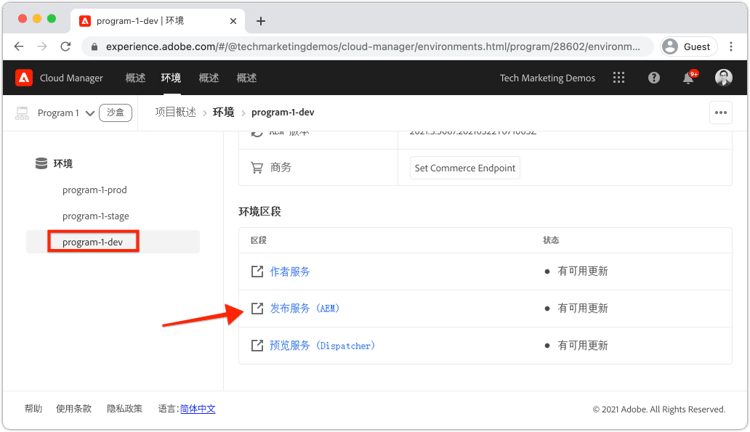Select the first 概述 tab in header

(x=135, y=78)
